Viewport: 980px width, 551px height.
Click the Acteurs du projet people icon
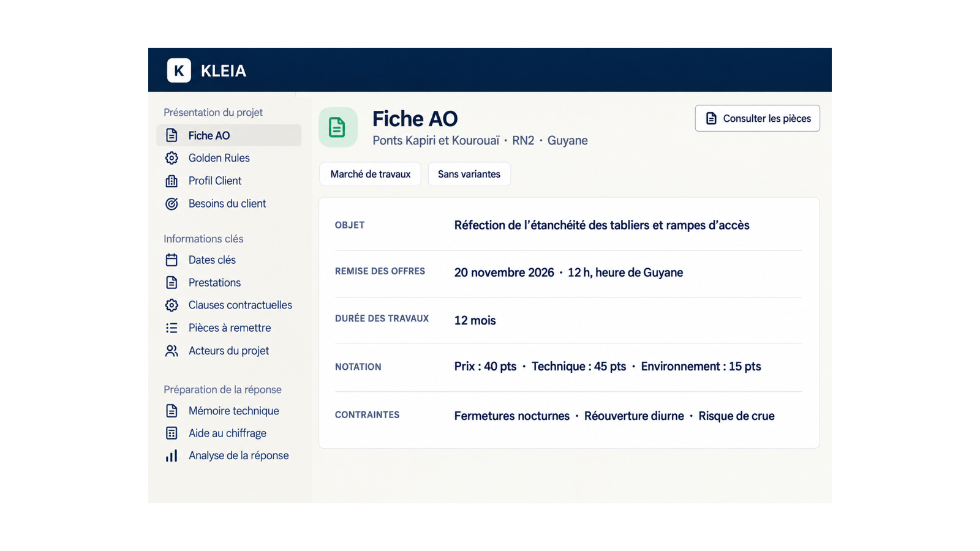point(171,351)
